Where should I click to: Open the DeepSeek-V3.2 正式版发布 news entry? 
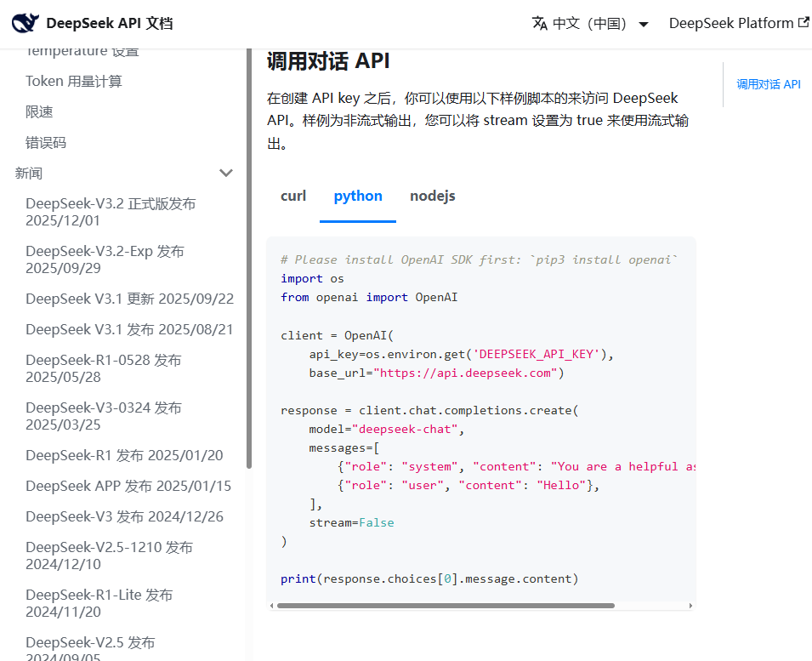[111, 212]
